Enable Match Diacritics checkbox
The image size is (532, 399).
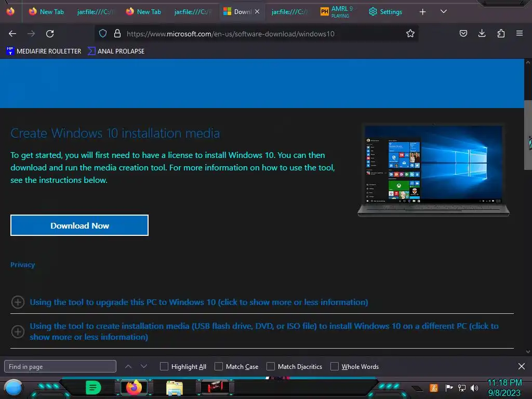[x=270, y=366]
